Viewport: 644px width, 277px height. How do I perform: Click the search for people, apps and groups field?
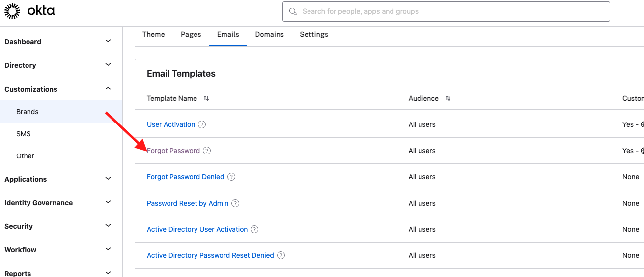coord(446,11)
